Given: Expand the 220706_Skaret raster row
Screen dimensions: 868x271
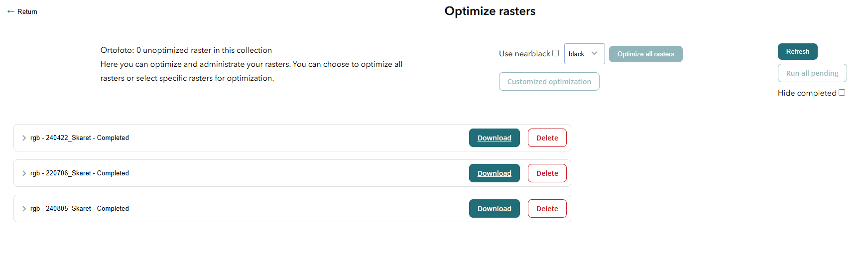Looking at the screenshot, I should click(x=24, y=173).
